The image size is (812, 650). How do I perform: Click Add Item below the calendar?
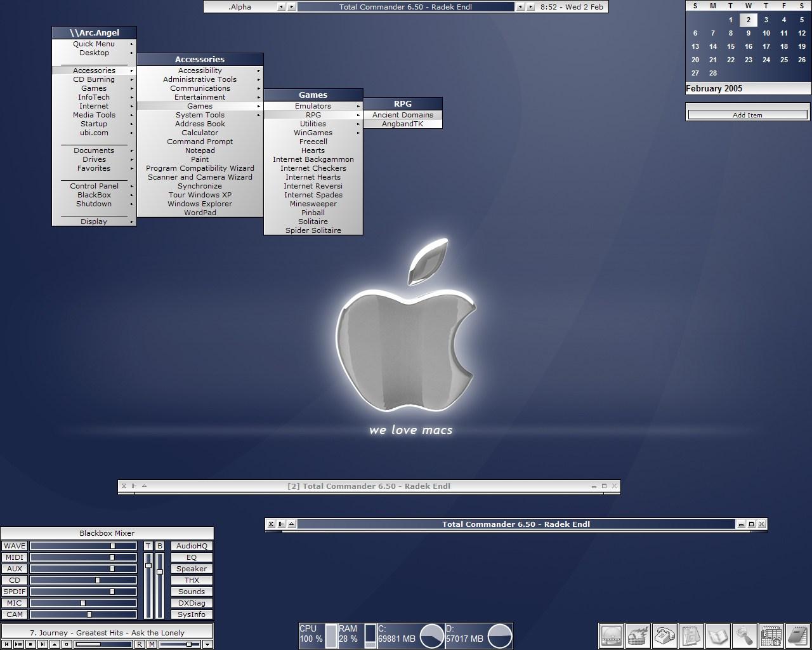point(747,115)
